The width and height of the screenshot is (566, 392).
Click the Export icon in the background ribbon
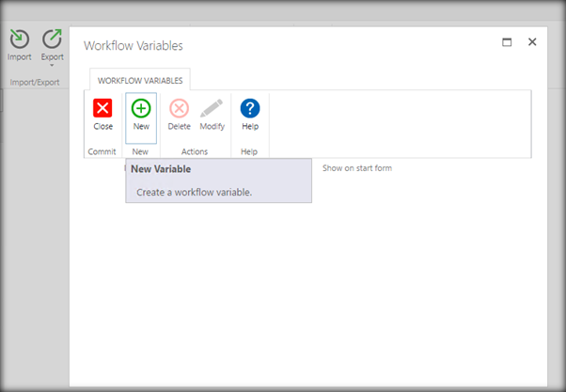pos(53,39)
